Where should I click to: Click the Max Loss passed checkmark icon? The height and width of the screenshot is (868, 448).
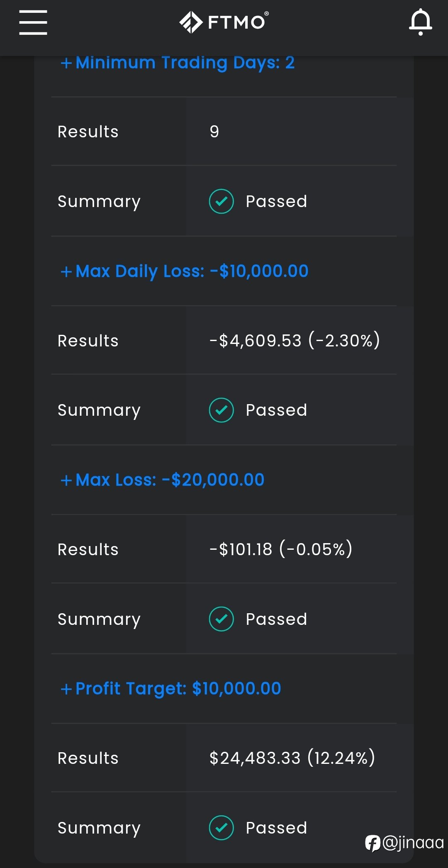pos(222,619)
